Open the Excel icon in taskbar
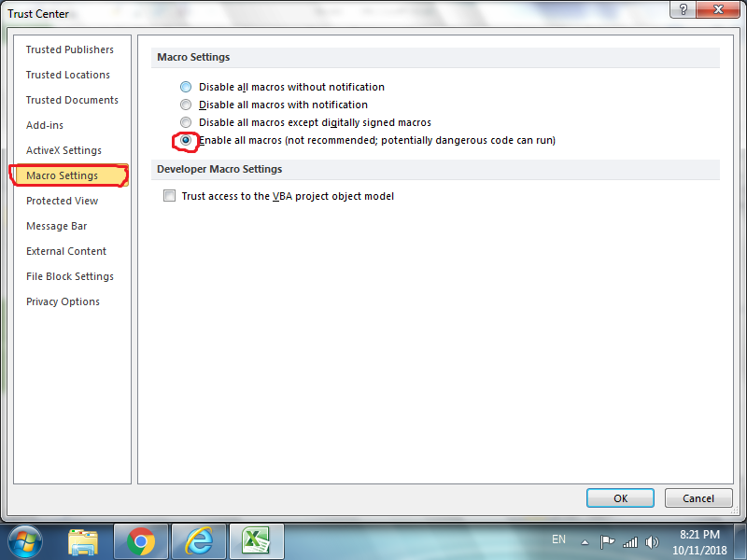747x560 pixels. tap(256, 541)
